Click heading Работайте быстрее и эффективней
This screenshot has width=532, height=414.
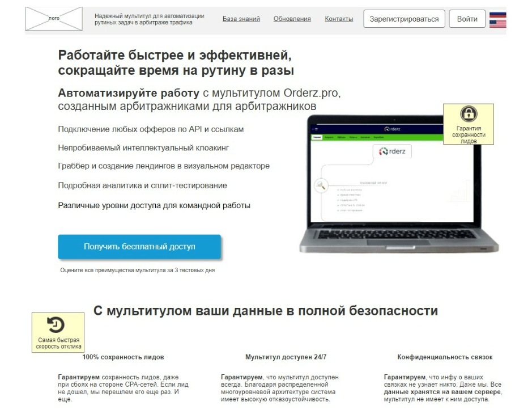(x=176, y=62)
